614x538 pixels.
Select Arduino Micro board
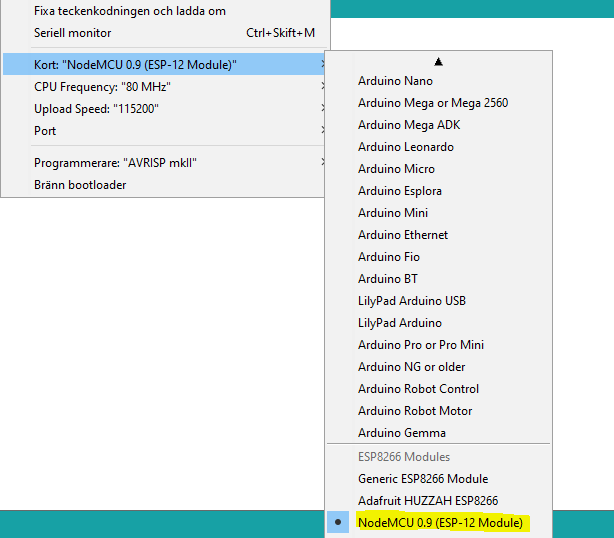click(x=439, y=169)
